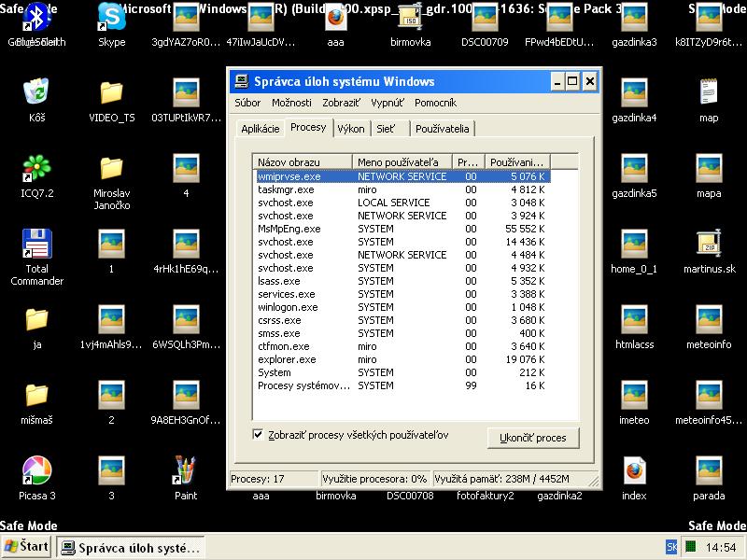Sort by Používanie pamäte column header
747x560 pixels.
pos(517,161)
